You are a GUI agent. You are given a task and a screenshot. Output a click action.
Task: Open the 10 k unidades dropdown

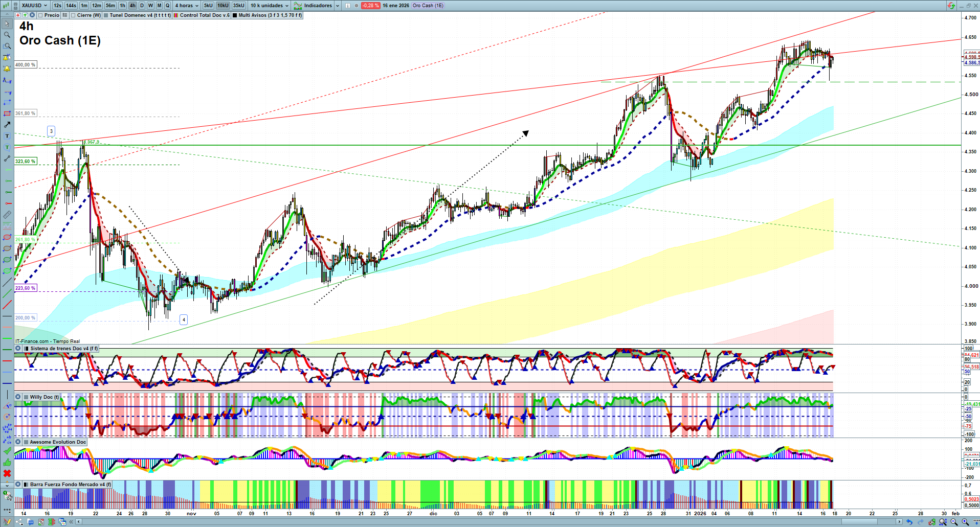(x=270, y=6)
